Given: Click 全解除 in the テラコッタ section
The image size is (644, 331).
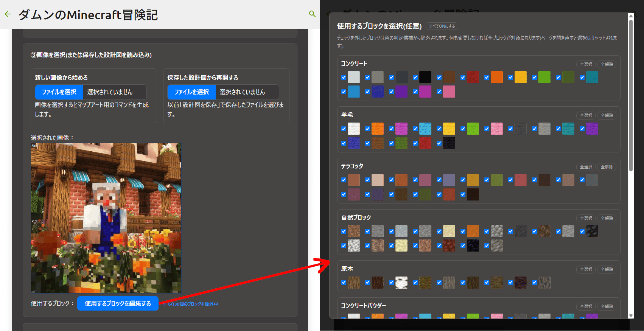Looking at the screenshot, I should point(607,167).
